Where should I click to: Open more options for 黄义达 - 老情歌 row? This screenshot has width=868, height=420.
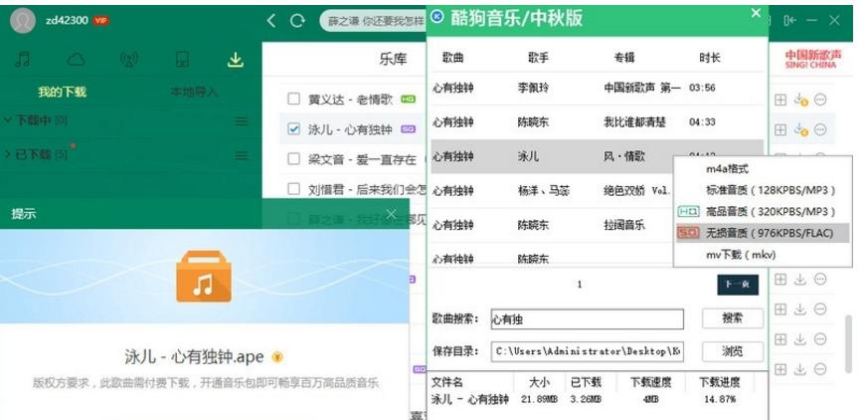[820, 100]
